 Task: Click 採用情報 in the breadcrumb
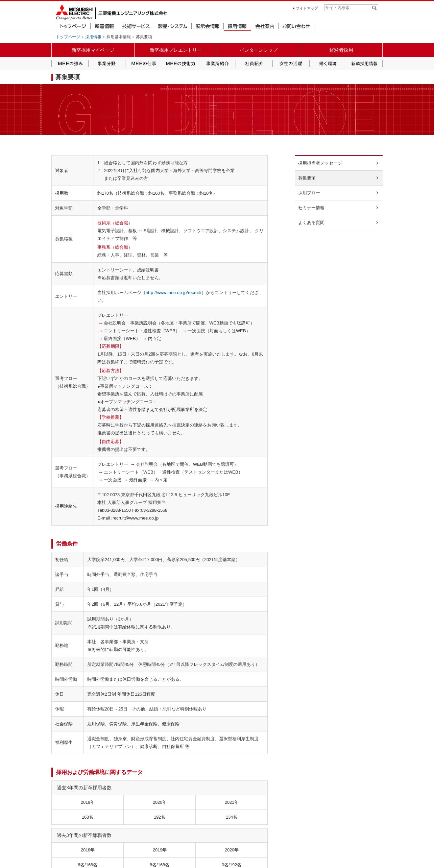(x=93, y=37)
